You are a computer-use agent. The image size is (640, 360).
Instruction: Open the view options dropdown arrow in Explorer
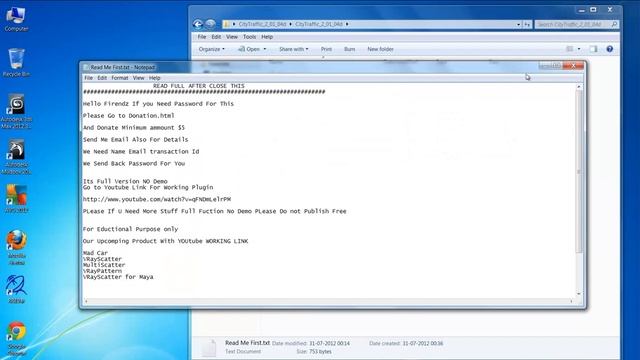pos(579,49)
